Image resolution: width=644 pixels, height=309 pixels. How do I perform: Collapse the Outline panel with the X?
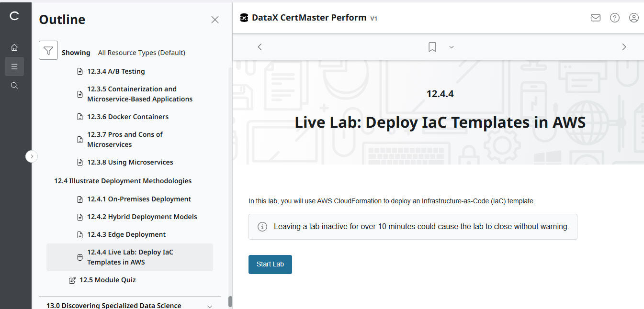coord(215,19)
